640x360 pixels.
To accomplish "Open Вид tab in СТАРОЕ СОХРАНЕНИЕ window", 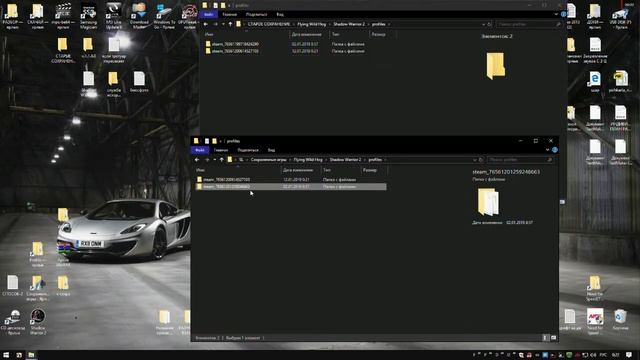I will click(280, 15).
